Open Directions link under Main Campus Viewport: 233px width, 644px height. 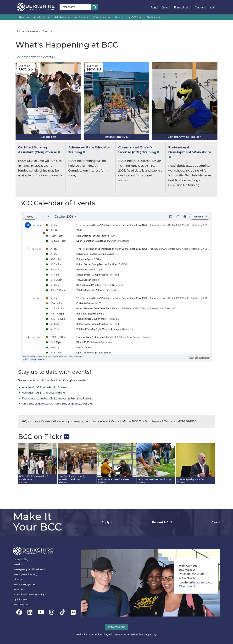click(187, 586)
